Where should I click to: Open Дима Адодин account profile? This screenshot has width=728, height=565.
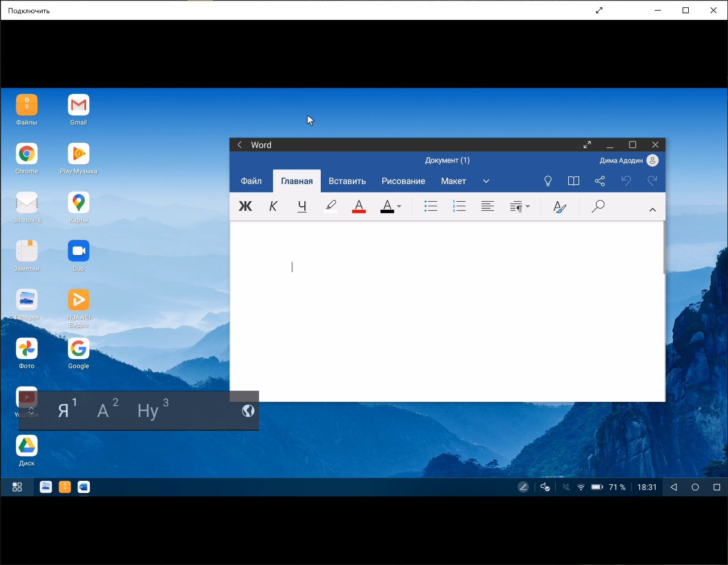[628, 160]
